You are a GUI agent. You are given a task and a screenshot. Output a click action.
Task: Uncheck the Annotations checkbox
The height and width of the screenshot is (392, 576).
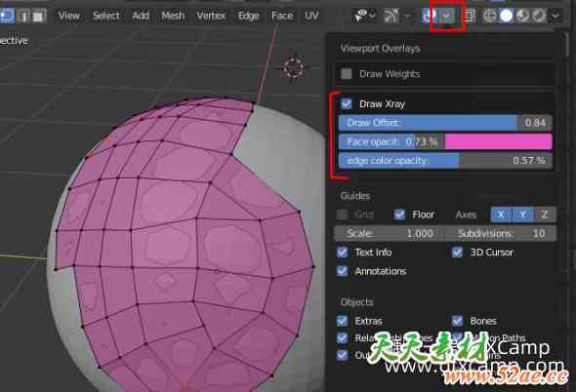click(342, 271)
